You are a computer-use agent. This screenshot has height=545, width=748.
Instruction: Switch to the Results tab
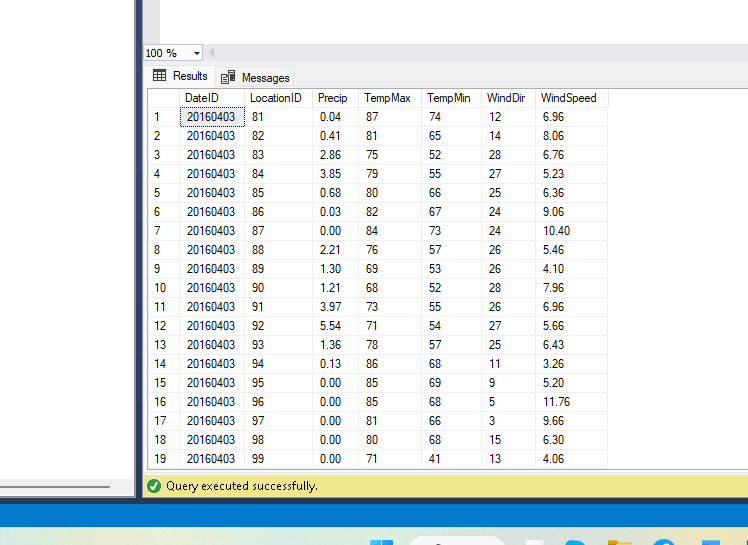click(189, 76)
